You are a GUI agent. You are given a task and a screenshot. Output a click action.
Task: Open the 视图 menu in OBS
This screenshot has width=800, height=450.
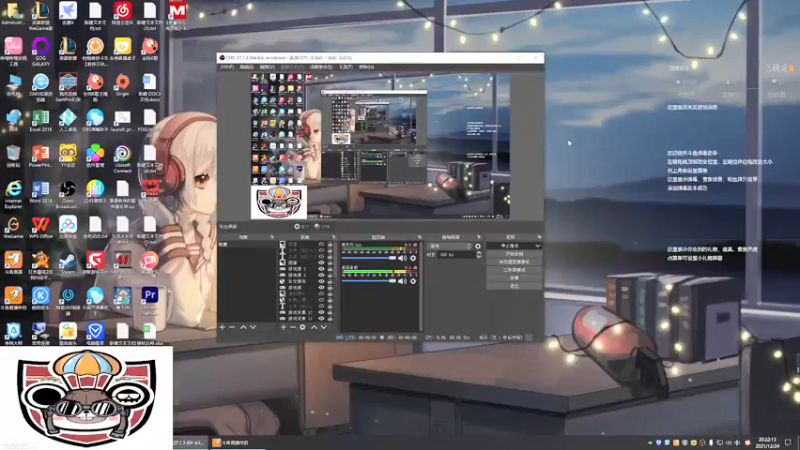[x=267, y=67]
